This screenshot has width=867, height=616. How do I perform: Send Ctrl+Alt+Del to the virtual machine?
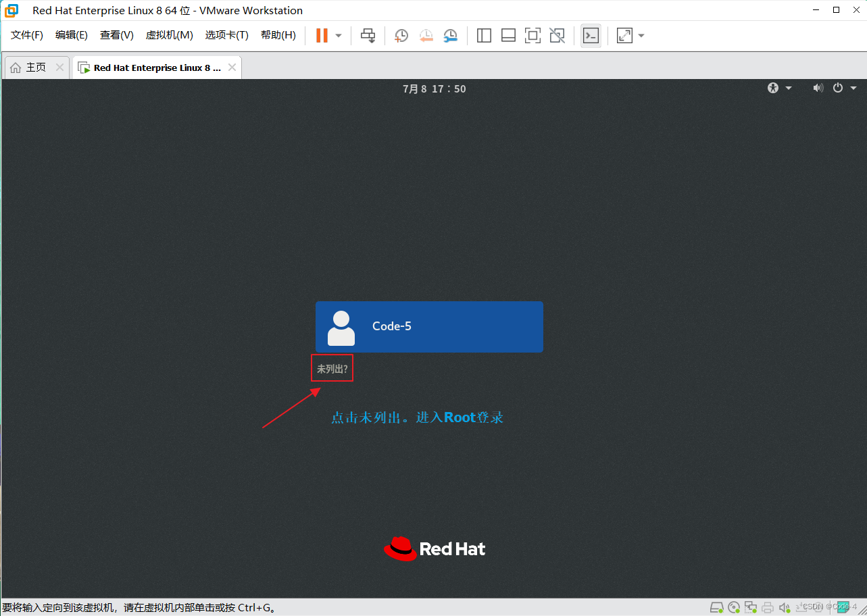point(368,35)
